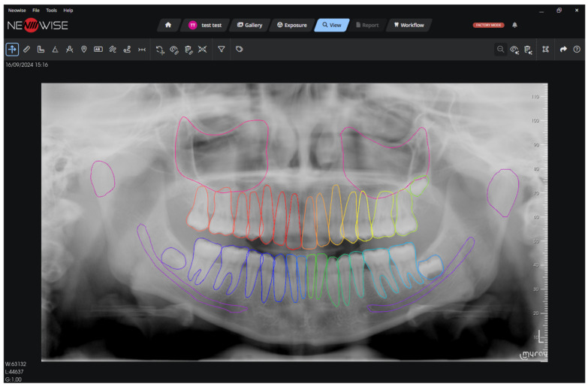
Task: Click the zoom out magnifier icon
Action: click(500, 49)
